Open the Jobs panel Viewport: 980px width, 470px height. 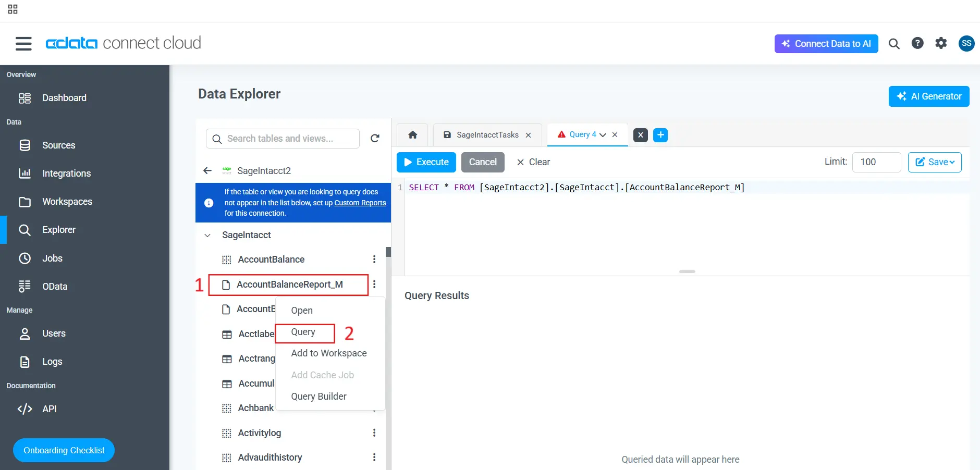[x=52, y=258]
